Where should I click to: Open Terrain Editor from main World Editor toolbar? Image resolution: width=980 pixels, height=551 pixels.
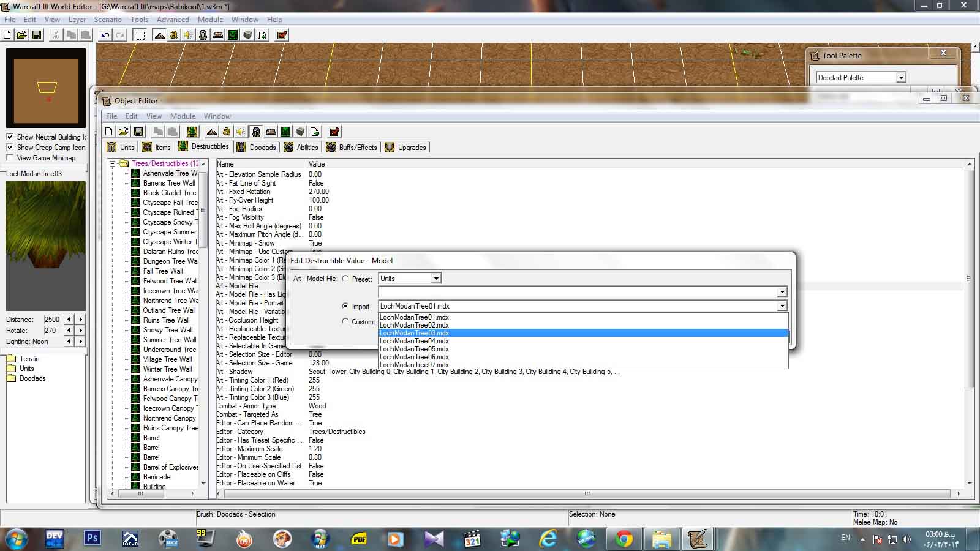click(x=159, y=35)
